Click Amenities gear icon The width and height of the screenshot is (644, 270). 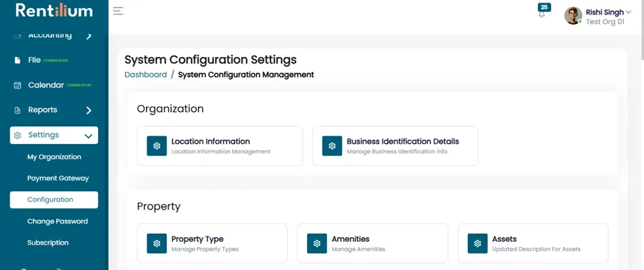(317, 244)
